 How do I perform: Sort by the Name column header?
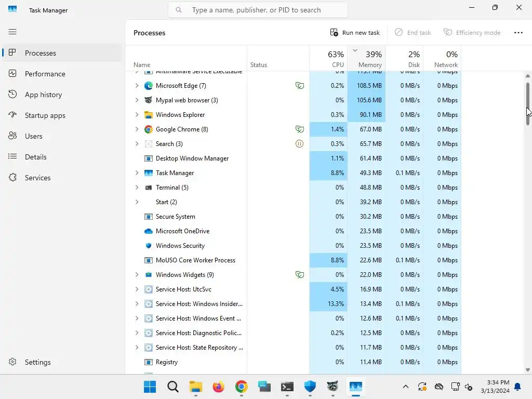coord(187,58)
